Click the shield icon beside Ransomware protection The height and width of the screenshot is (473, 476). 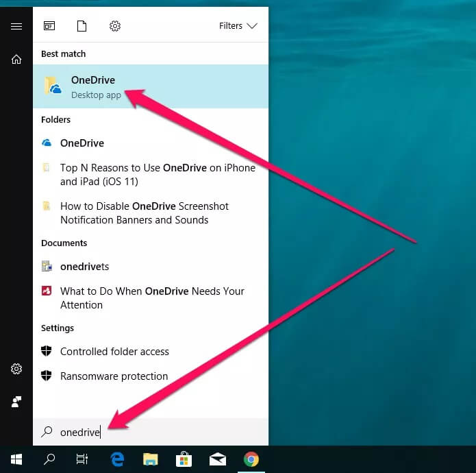(46, 376)
